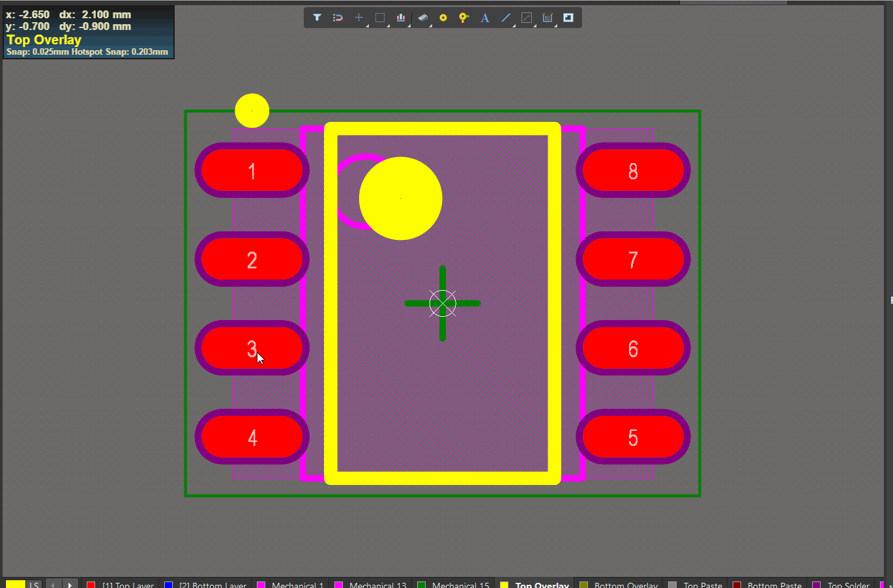The width and height of the screenshot is (893, 588).
Task: Click the yellow current layer color swatch
Action: point(15,584)
